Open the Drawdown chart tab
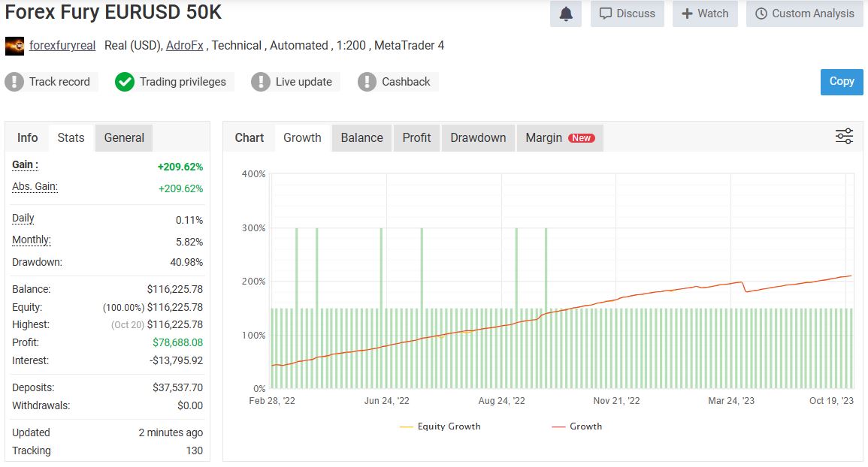The width and height of the screenshot is (868, 467). pyautogui.click(x=478, y=137)
